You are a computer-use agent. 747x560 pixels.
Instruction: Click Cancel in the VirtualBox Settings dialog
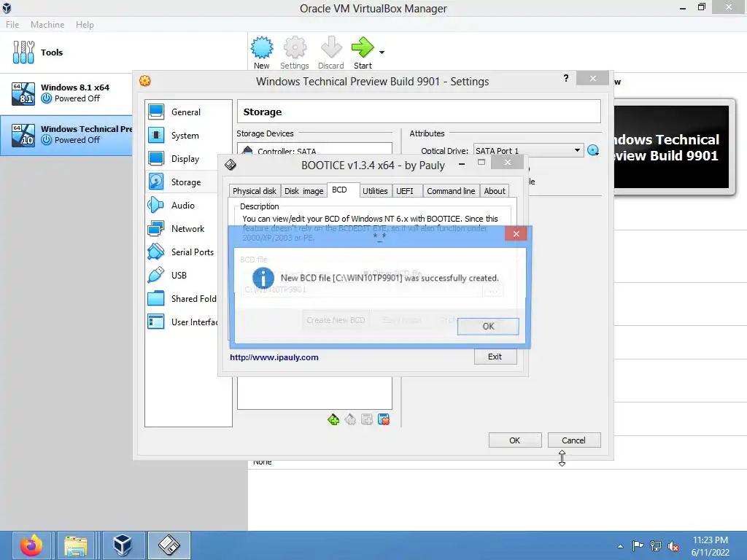574,440
